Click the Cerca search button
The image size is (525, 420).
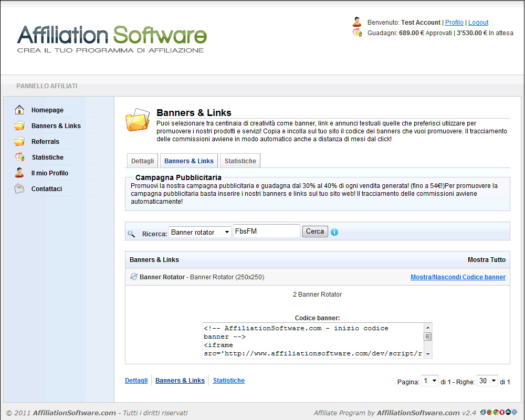tap(315, 232)
